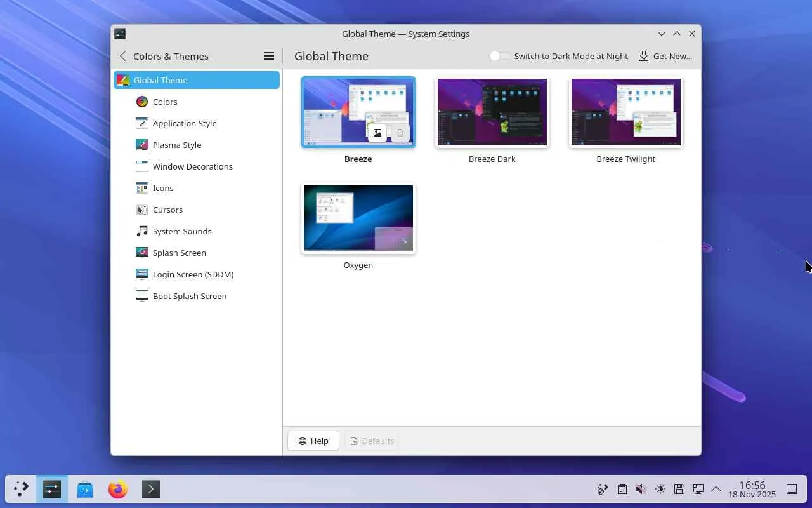
Task: Choose the Breeze Dark theme thumbnail
Action: pos(492,112)
